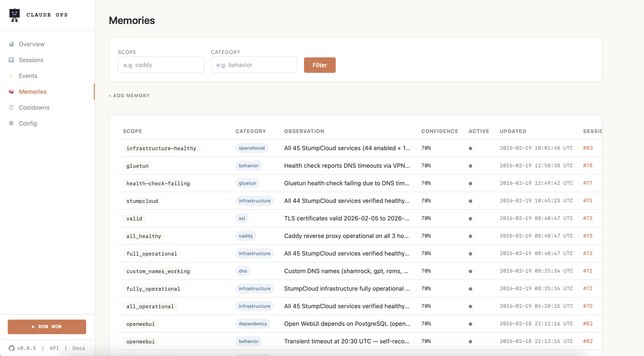Click version v0.0.5 link
Screen dimensions: 644x356
[27, 348]
